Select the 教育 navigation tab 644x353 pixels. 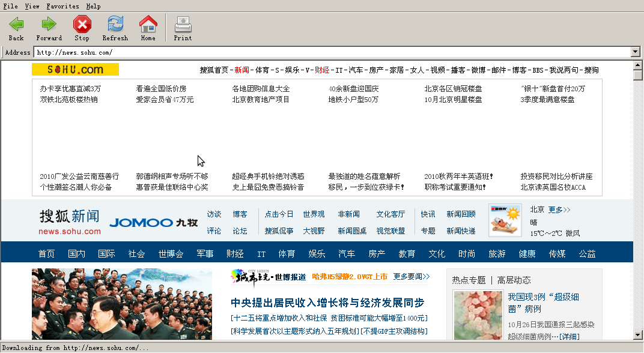pyautogui.click(x=407, y=254)
